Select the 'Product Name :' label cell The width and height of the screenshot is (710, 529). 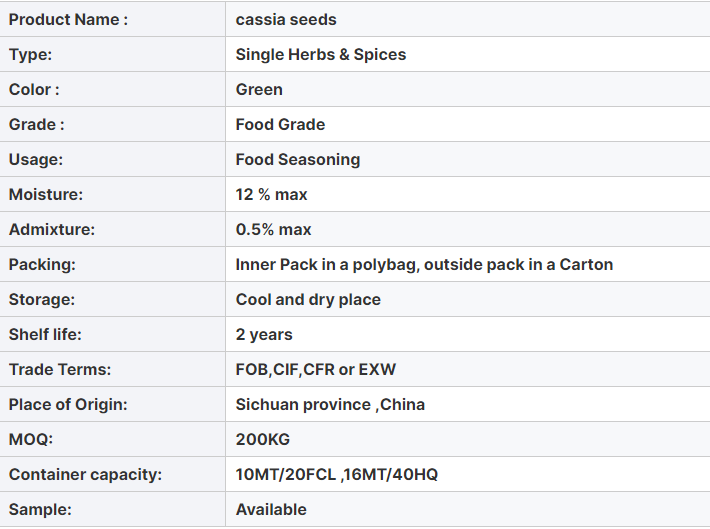112,19
